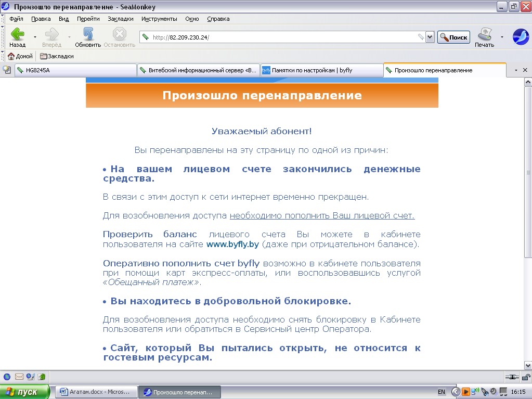Open the Закладки menu in menu bar
The height and width of the screenshot is (399, 532).
pos(121,19)
